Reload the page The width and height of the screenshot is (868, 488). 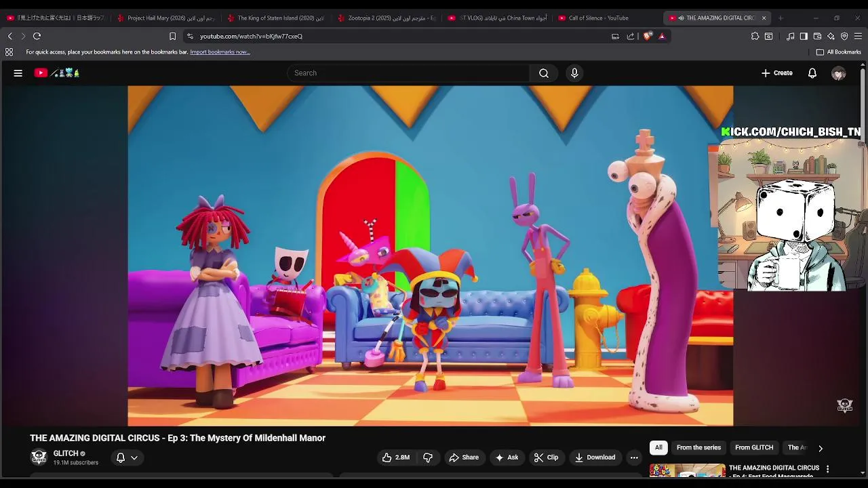(x=37, y=36)
